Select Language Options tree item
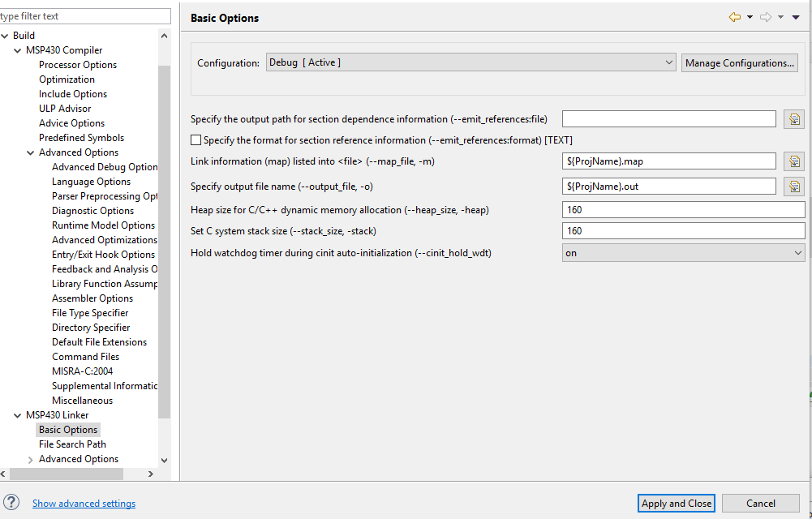The width and height of the screenshot is (812, 519). (91, 182)
